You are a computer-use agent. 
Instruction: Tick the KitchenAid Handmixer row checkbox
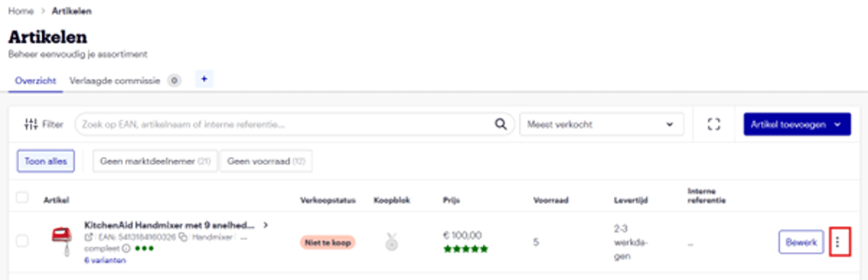[x=22, y=242]
